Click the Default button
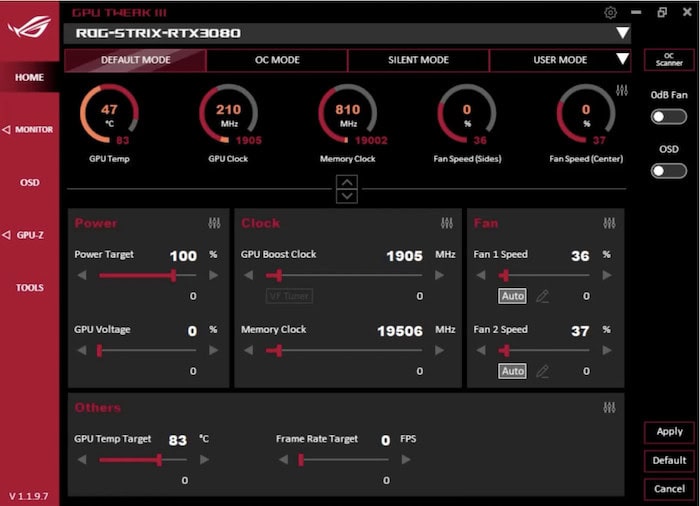 tap(669, 460)
